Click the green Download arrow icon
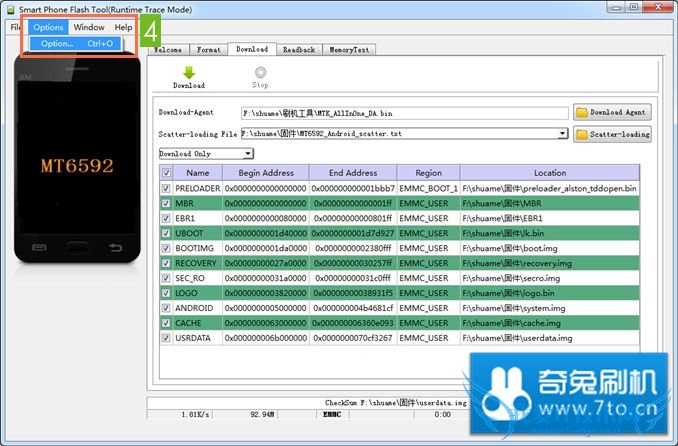The width and height of the screenshot is (678, 446). (188, 72)
